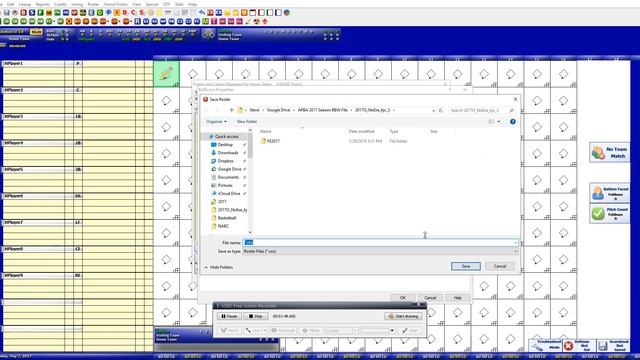Image resolution: width=640 pixels, height=360 pixels.
Task: Select Quick access in sidebar
Action: tap(227, 137)
